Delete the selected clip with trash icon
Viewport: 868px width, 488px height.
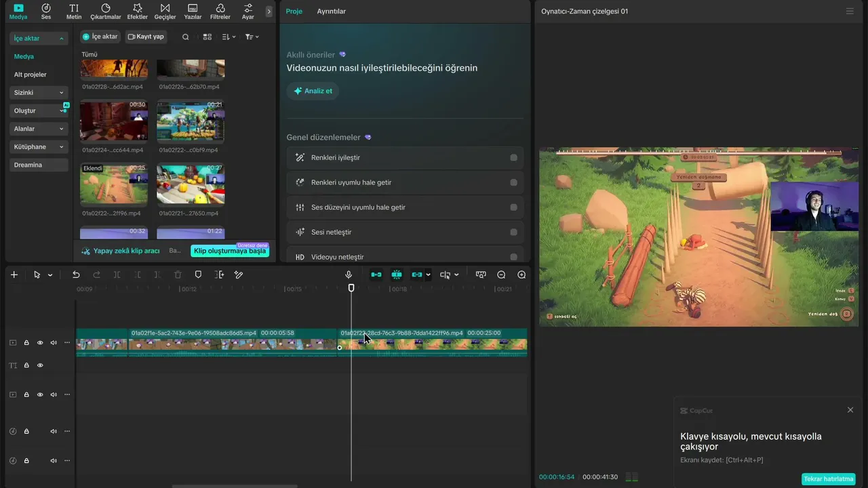coord(178,274)
